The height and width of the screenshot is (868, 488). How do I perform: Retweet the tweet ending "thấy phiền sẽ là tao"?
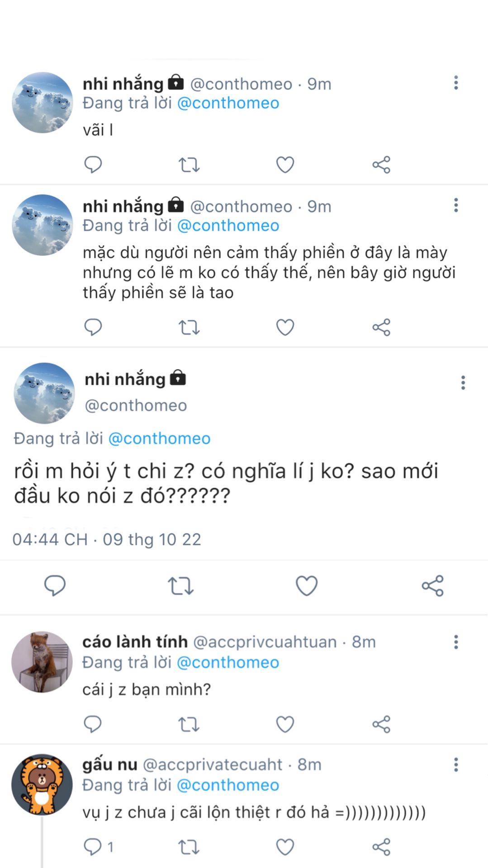pos(189,327)
